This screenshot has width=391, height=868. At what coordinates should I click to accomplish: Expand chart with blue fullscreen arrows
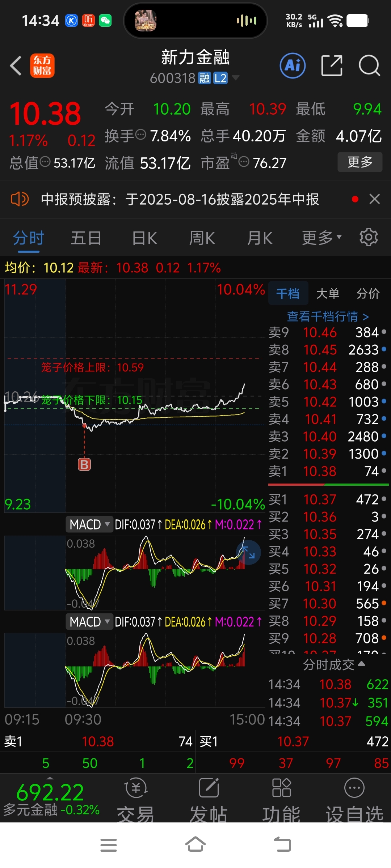(248, 552)
